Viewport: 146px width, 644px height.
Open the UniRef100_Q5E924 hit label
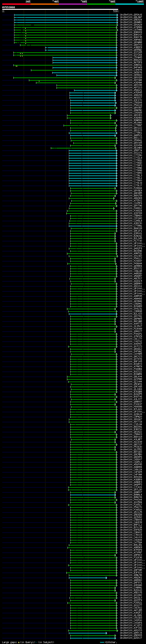pos(131,20)
